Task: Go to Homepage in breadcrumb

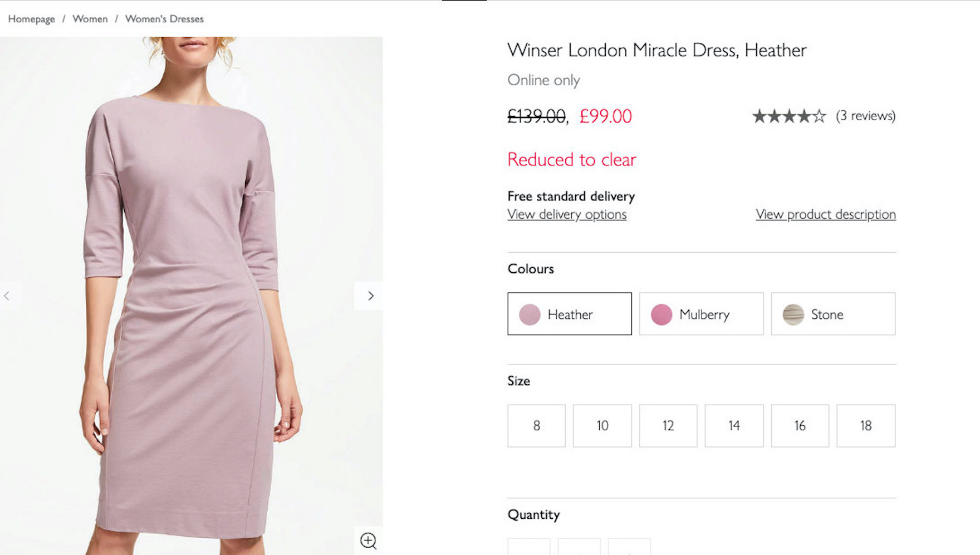Action: click(x=32, y=19)
